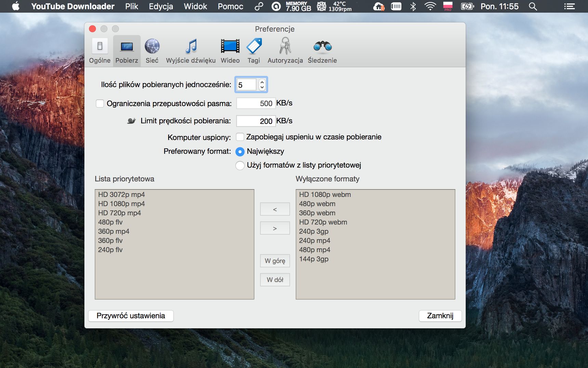The image size is (588, 368).
Task: Click the Wi-Fi status icon
Action: [430, 6]
